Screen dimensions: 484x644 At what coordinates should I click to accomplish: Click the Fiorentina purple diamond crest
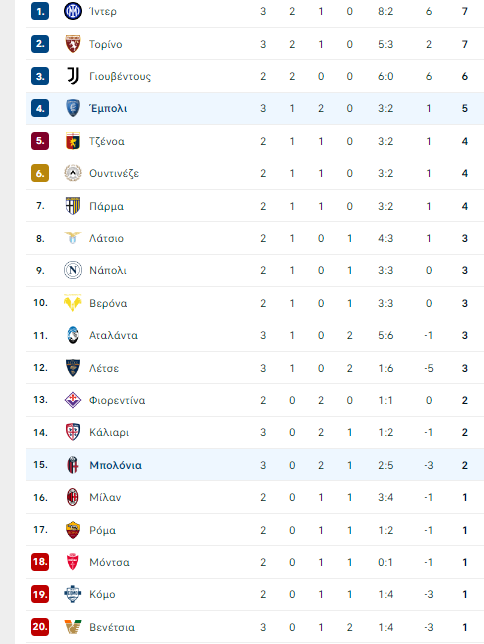tap(73, 400)
